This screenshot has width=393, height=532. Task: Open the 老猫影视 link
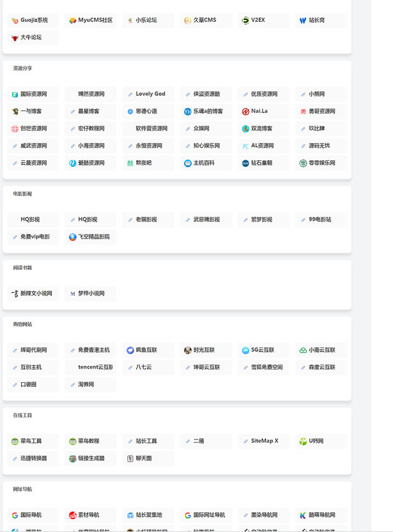coord(147,220)
